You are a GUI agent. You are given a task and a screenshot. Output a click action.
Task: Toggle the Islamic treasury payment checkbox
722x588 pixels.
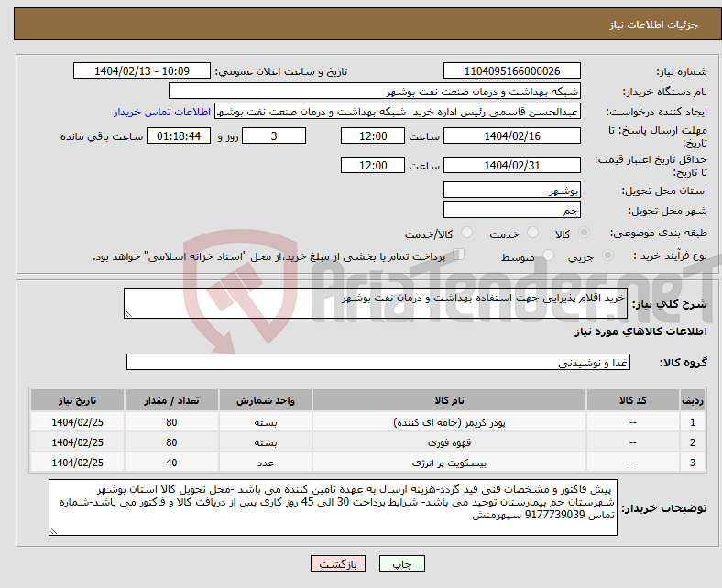(x=459, y=255)
